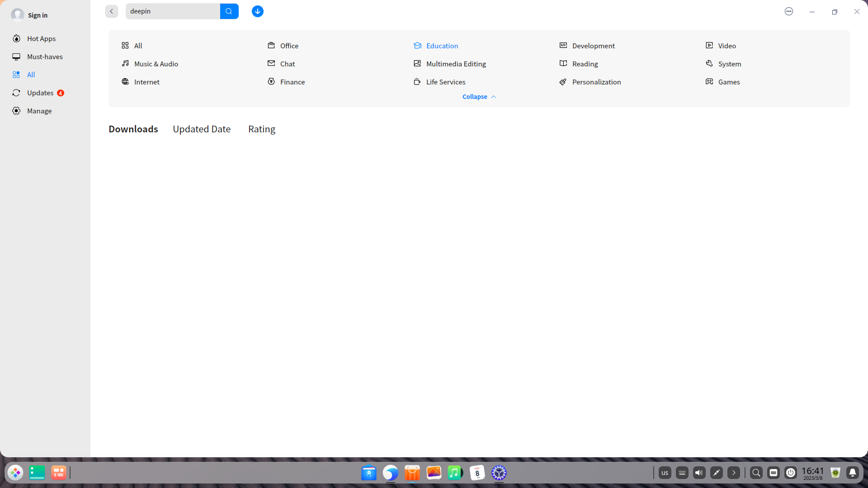Open the music player dock icon

pos(455,473)
